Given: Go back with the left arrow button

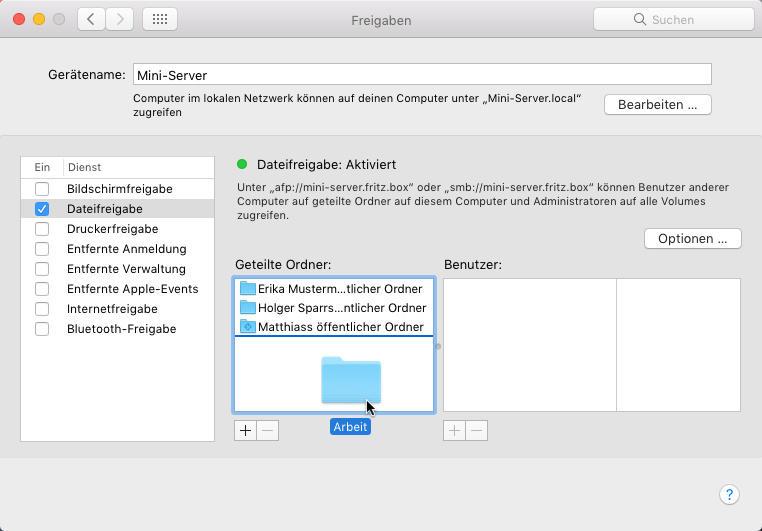Looking at the screenshot, I should [x=91, y=19].
